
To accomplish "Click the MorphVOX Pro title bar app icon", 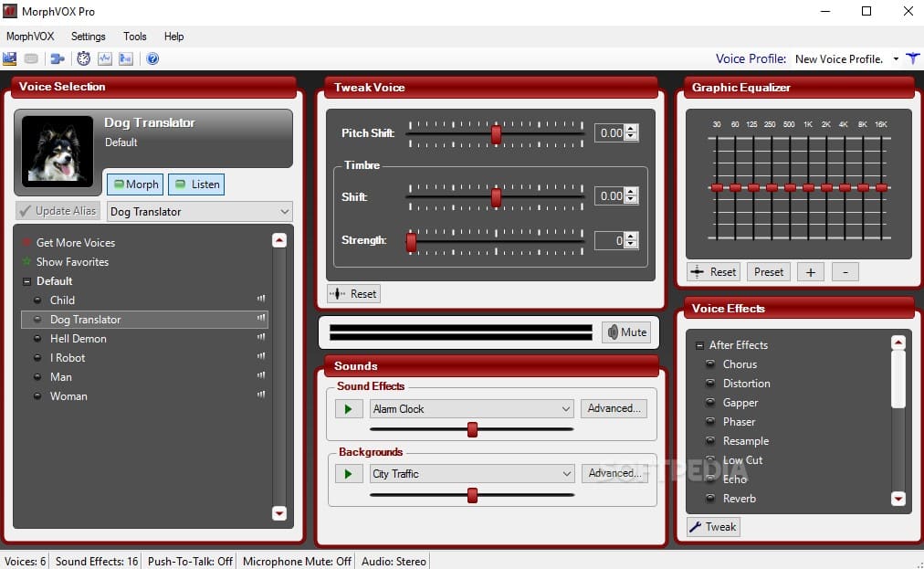I will click(10, 11).
